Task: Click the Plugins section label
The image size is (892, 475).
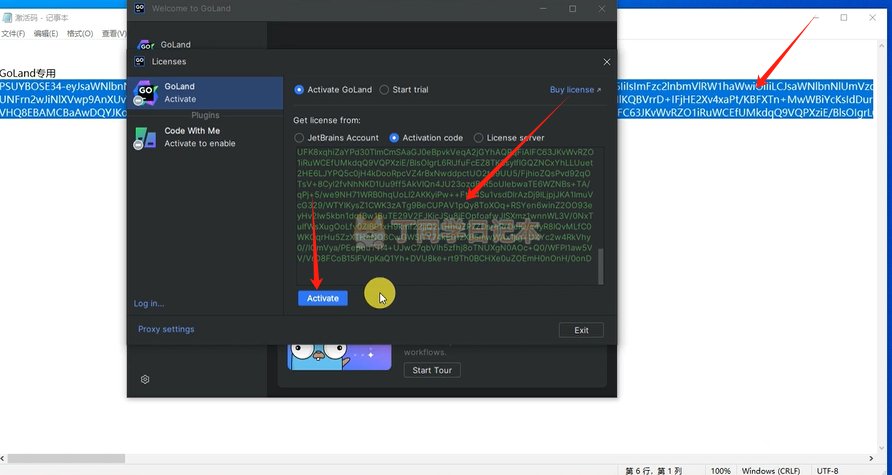Action: [x=205, y=115]
